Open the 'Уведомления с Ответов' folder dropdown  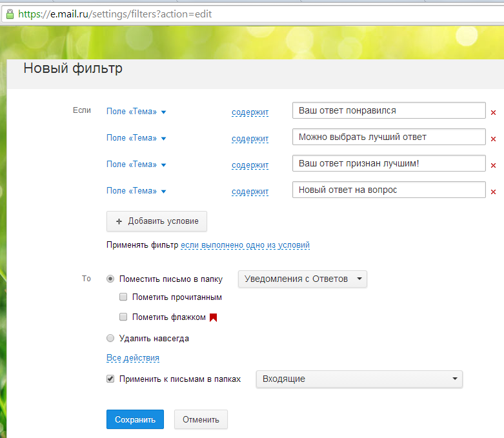tap(303, 279)
